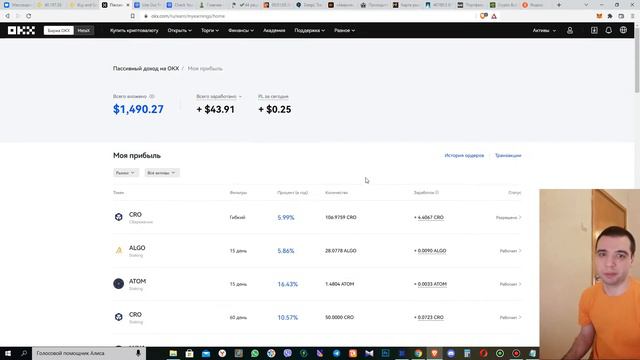Viewport: 640px width, 360px height.
Task: Click the browser reload icon
Action: 29,16
